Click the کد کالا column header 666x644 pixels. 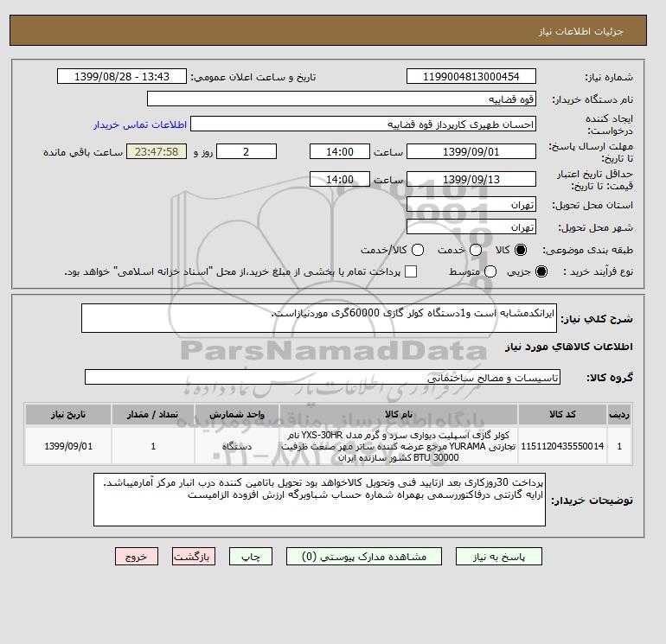[562, 414]
